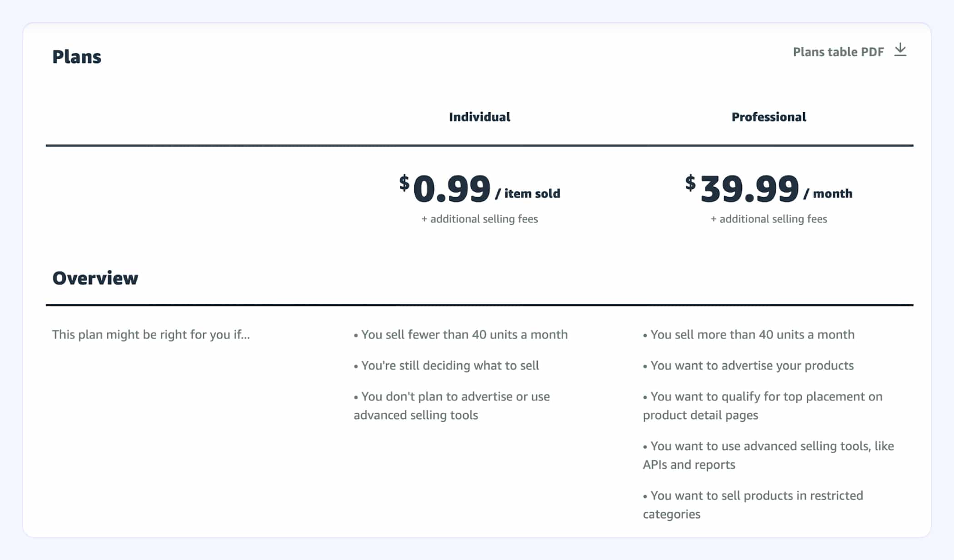The width and height of the screenshot is (954, 560).
Task: Click the $0.99 per item sold price
Action: [479, 188]
